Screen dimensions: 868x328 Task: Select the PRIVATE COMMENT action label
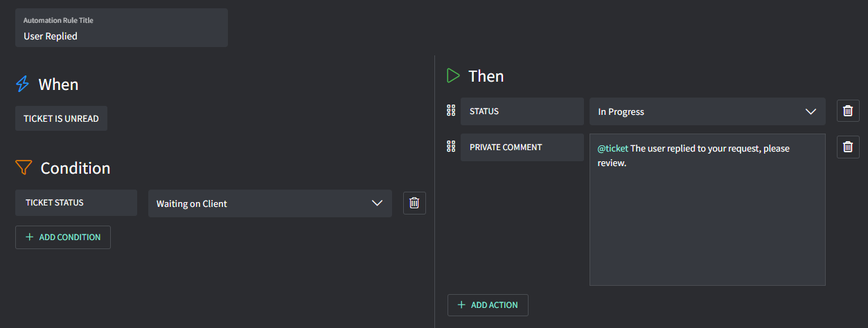[x=522, y=147]
